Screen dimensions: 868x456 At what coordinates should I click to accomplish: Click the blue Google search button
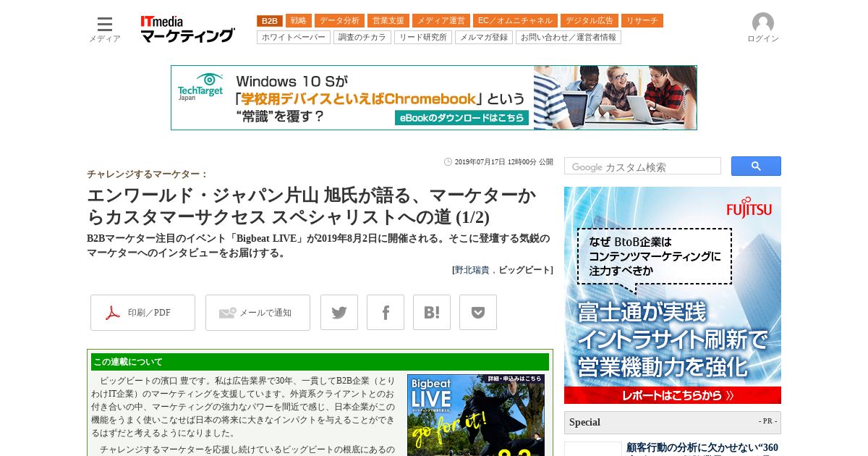click(756, 166)
